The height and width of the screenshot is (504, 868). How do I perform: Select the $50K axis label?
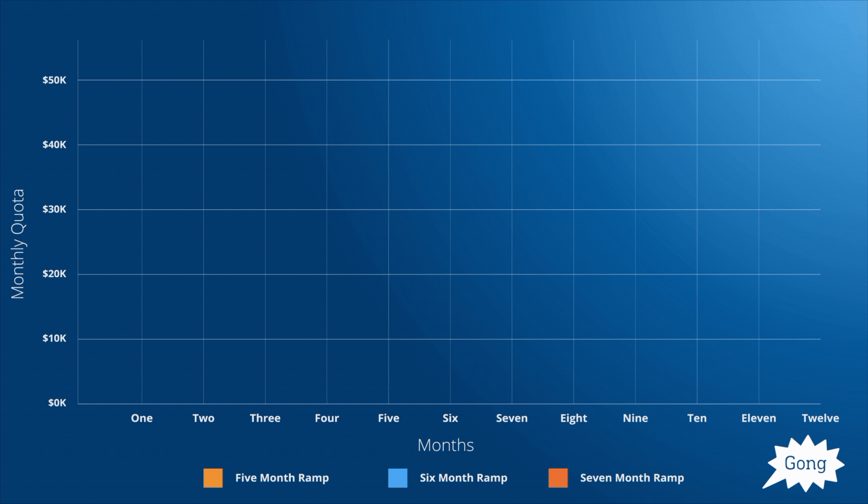(x=54, y=80)
